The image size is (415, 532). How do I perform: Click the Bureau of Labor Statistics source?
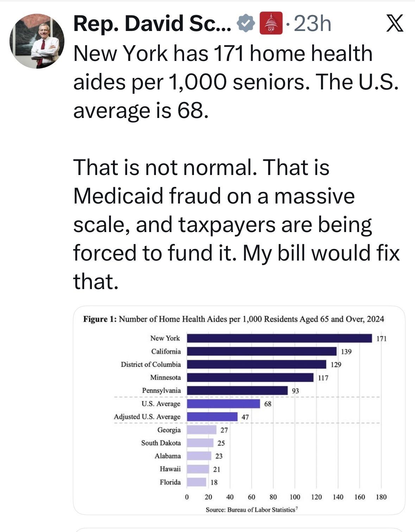[252, 509]
